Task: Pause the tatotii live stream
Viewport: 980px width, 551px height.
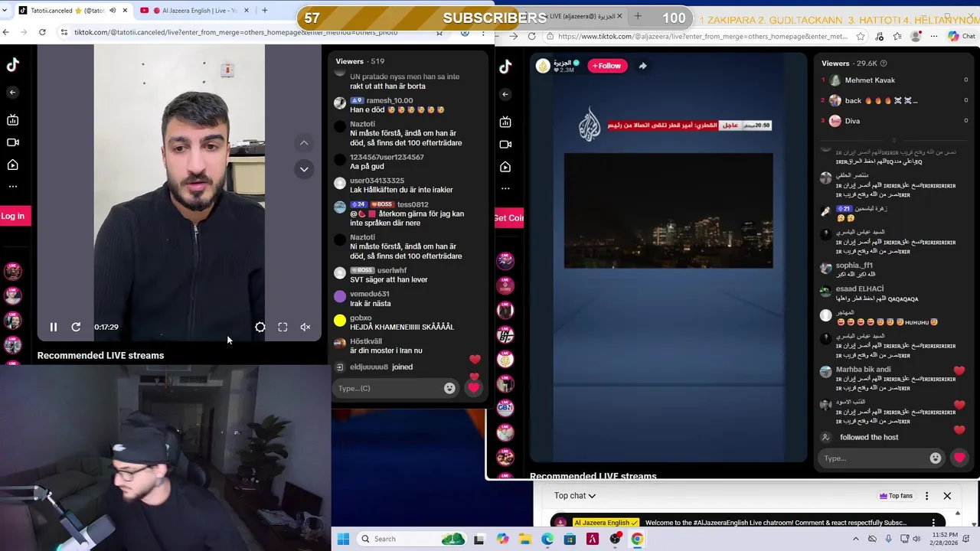Action: tap(54, 327)
